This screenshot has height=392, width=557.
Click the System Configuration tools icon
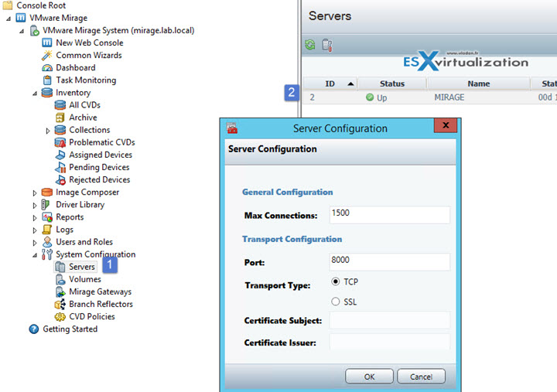tap(47, 254)
